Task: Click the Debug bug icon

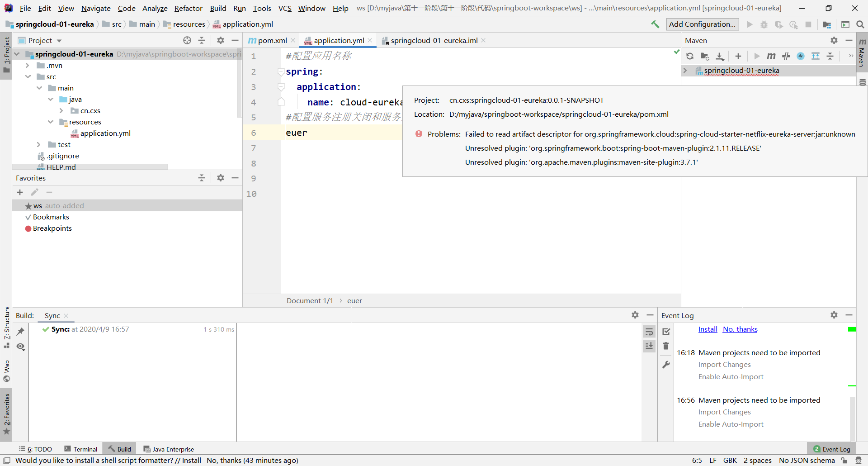Action: 764,24
